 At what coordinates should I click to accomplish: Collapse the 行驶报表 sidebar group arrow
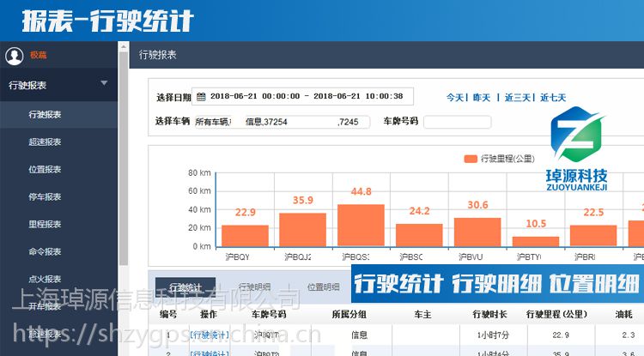tap(104, 83)
